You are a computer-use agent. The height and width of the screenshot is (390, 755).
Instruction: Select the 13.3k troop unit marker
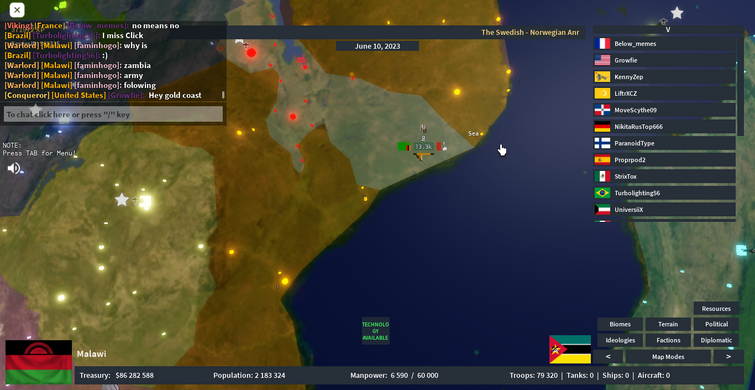[x=423, y=146]
